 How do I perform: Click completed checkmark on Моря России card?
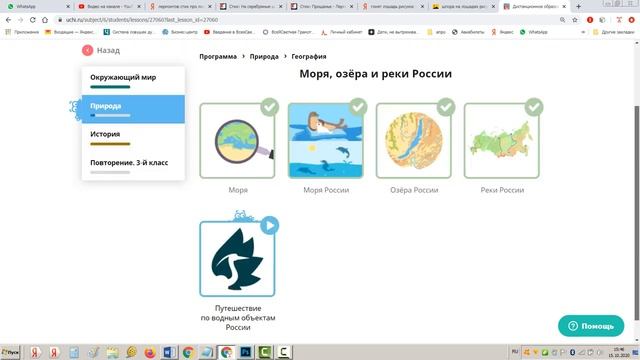click(358, 107)
